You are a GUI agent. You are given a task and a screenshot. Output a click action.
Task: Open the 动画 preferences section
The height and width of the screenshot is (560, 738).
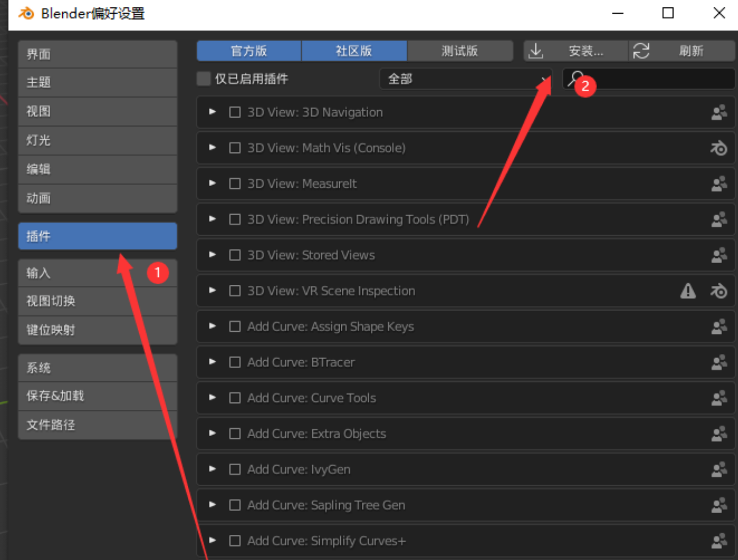98,199
